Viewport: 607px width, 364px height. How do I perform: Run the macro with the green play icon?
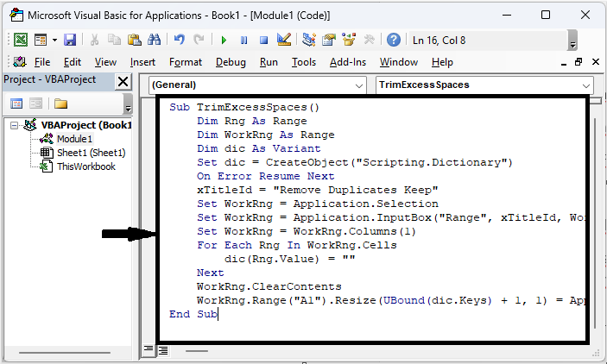(x=224, y=40)
